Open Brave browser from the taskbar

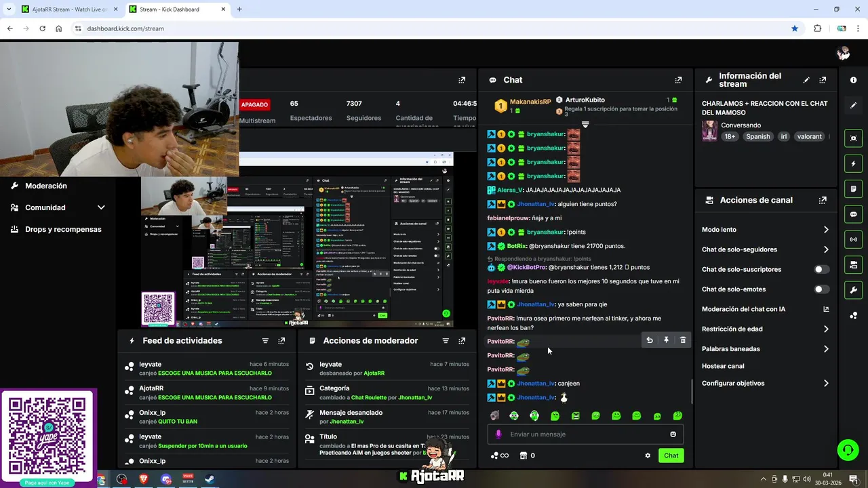143,479
